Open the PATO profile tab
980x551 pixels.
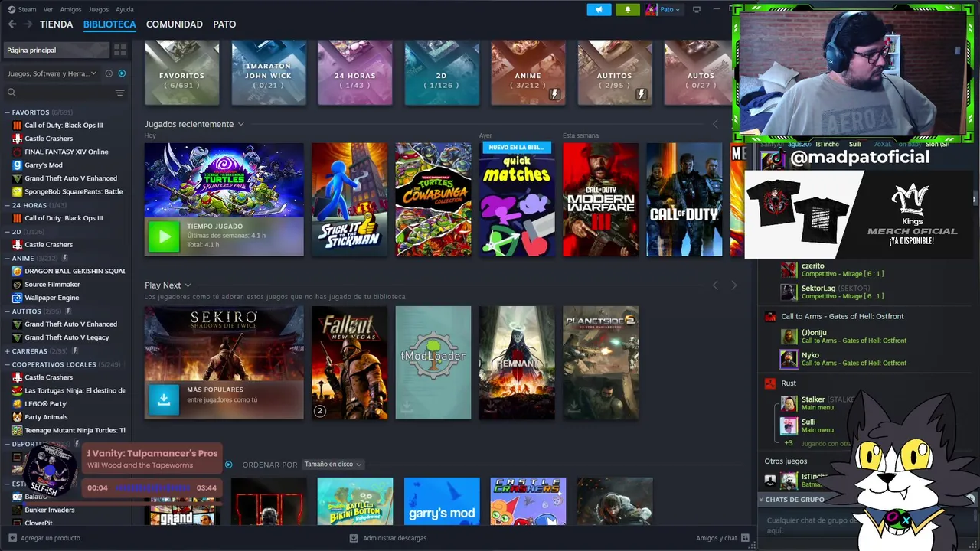point(224,24)
